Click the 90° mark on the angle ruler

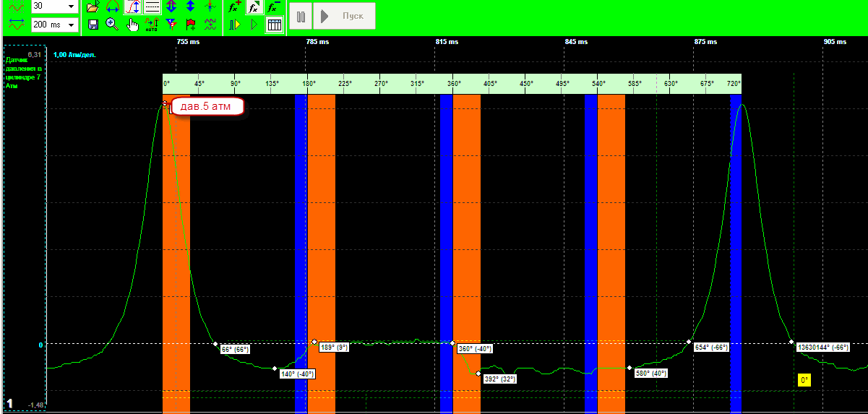(x=236, y=84)
